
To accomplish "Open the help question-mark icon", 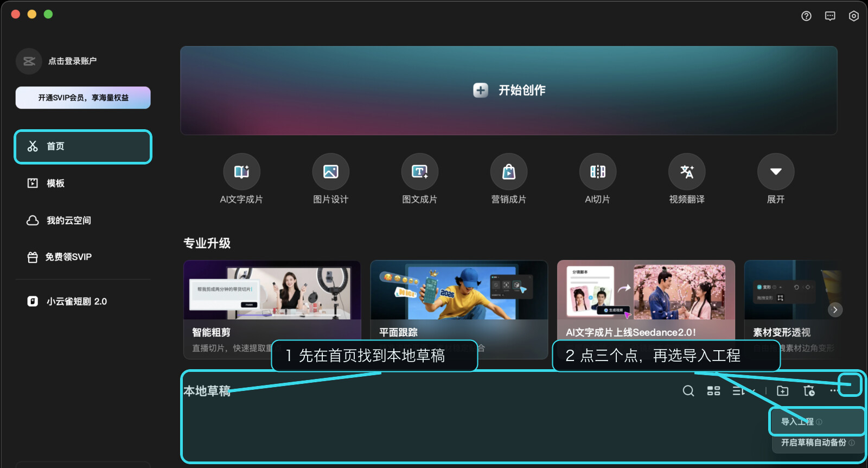I will (x=806, y=16).
